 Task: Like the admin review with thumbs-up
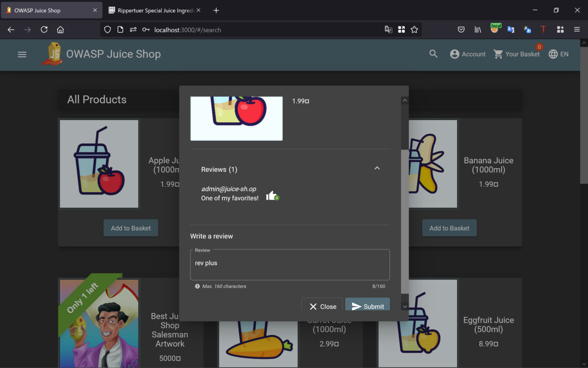coord(272,196)
